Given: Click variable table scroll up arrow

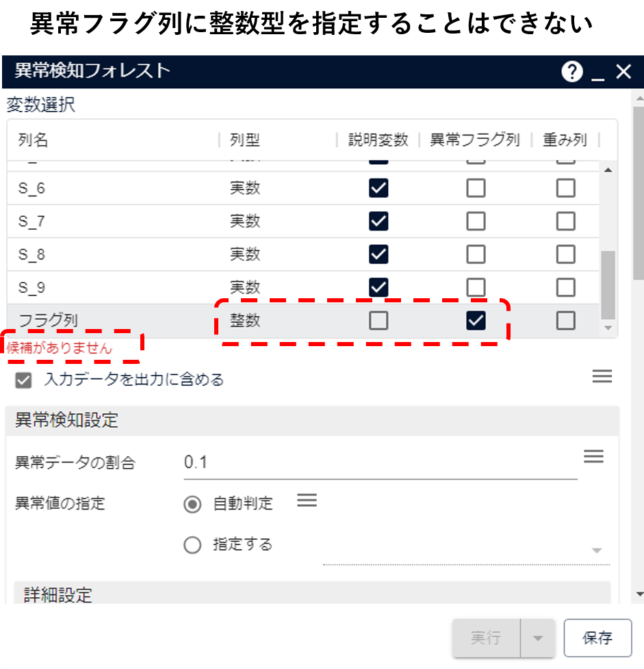Looking at the screenshot, I should point(608,170).
